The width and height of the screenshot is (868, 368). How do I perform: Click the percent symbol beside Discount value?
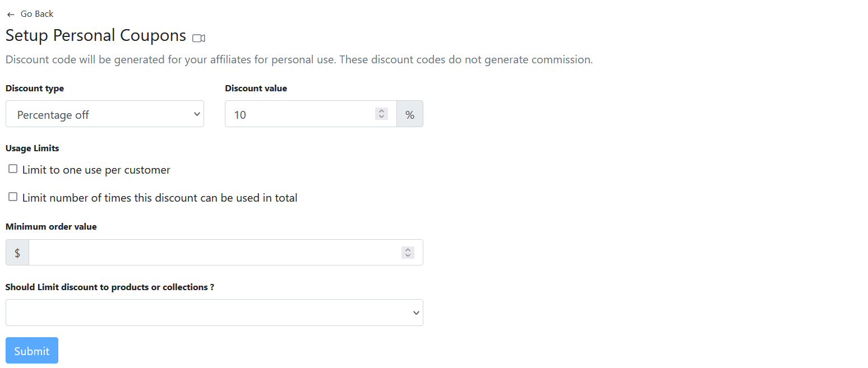pyautogui.click(x=410, y=114)
